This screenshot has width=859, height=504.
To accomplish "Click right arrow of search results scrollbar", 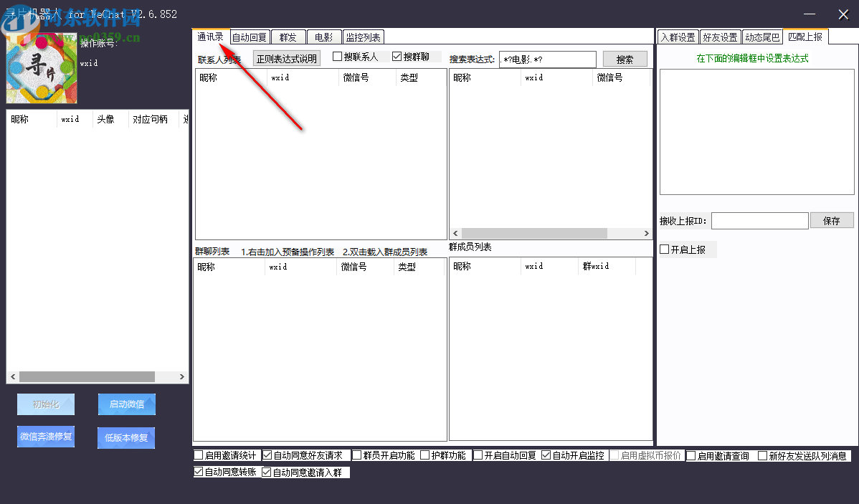I will 647,234.
